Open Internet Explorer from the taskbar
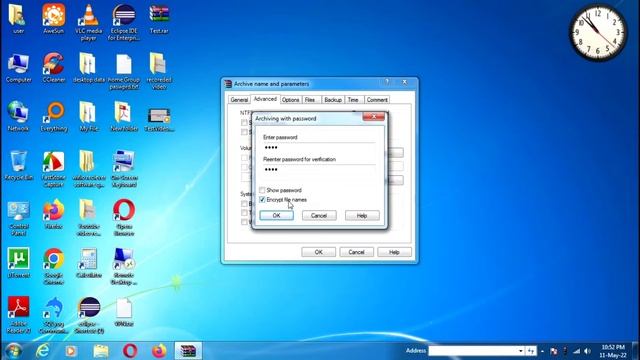 pos(42,351)
